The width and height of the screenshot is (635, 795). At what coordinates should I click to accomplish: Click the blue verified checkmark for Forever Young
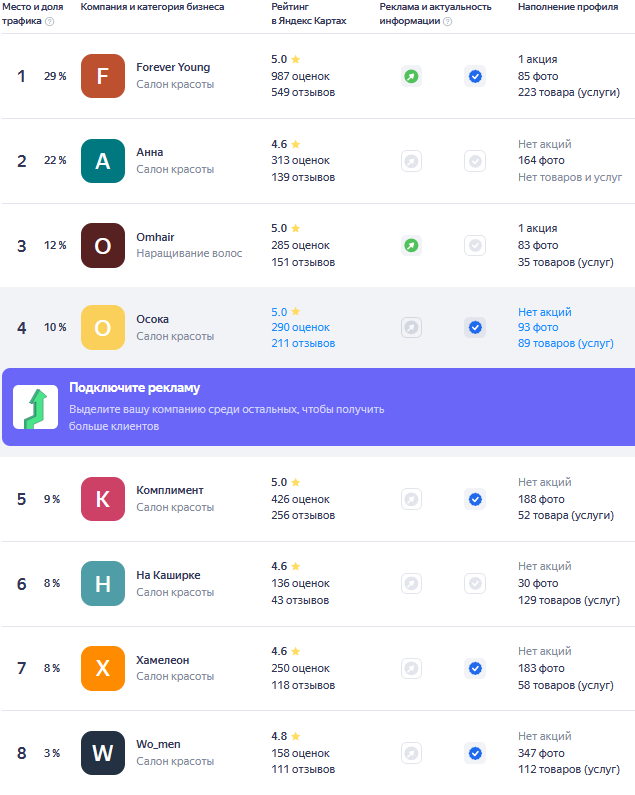point(475,76)
